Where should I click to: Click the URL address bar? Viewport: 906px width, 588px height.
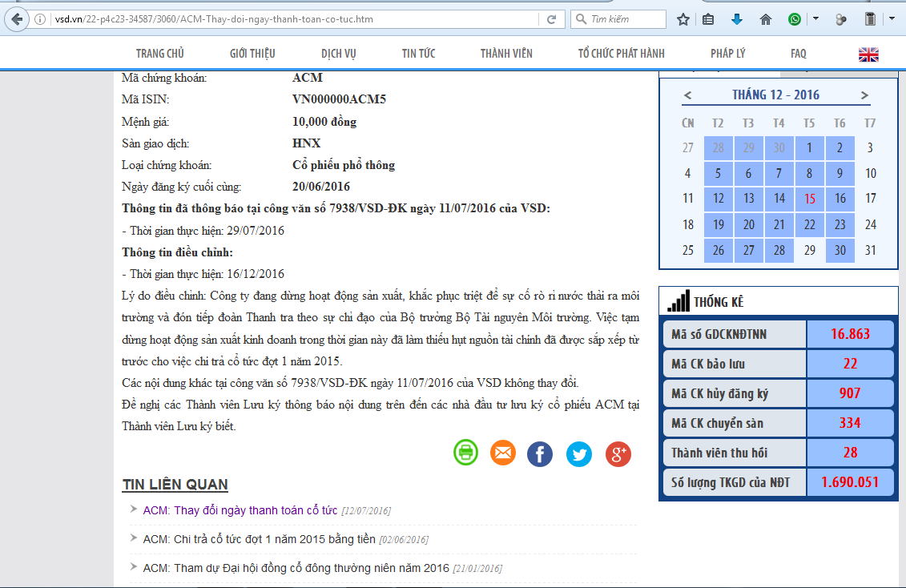(295, 19)
